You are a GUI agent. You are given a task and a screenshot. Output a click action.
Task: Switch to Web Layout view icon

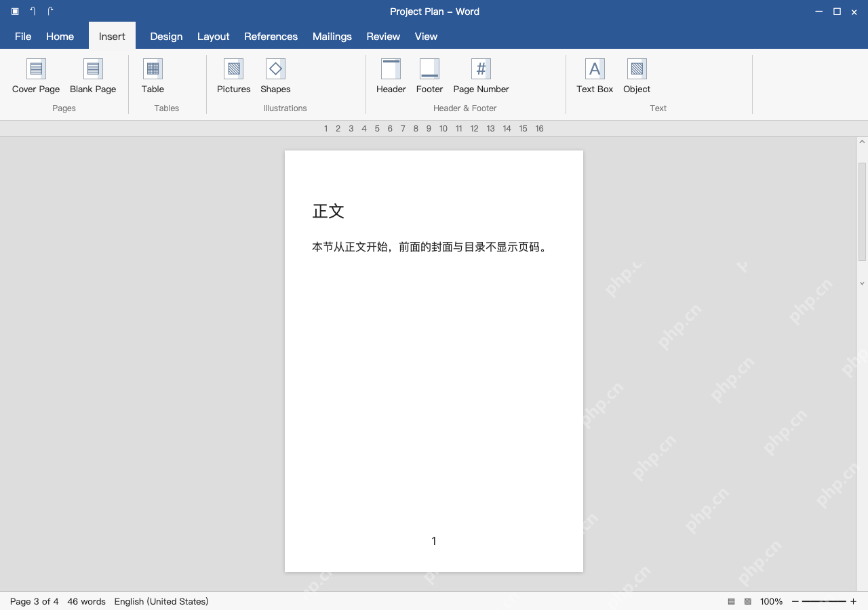[748, 601]
